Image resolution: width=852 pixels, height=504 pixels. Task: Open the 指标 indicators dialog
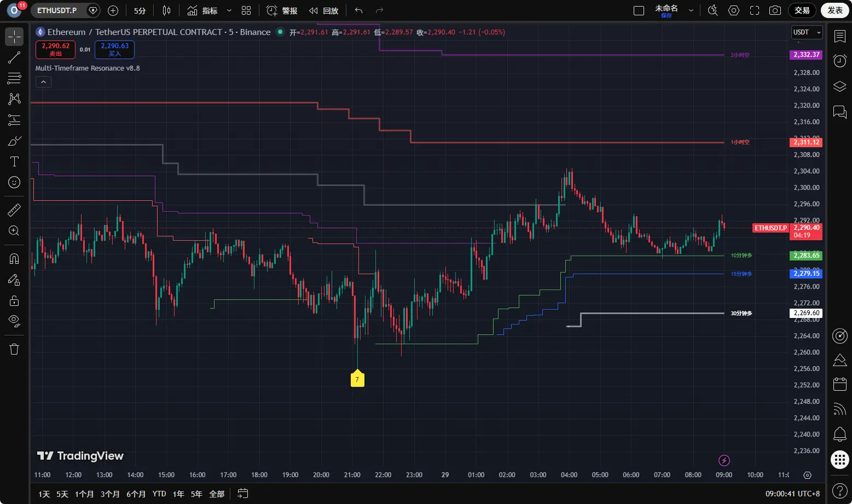tap(202, 10)
